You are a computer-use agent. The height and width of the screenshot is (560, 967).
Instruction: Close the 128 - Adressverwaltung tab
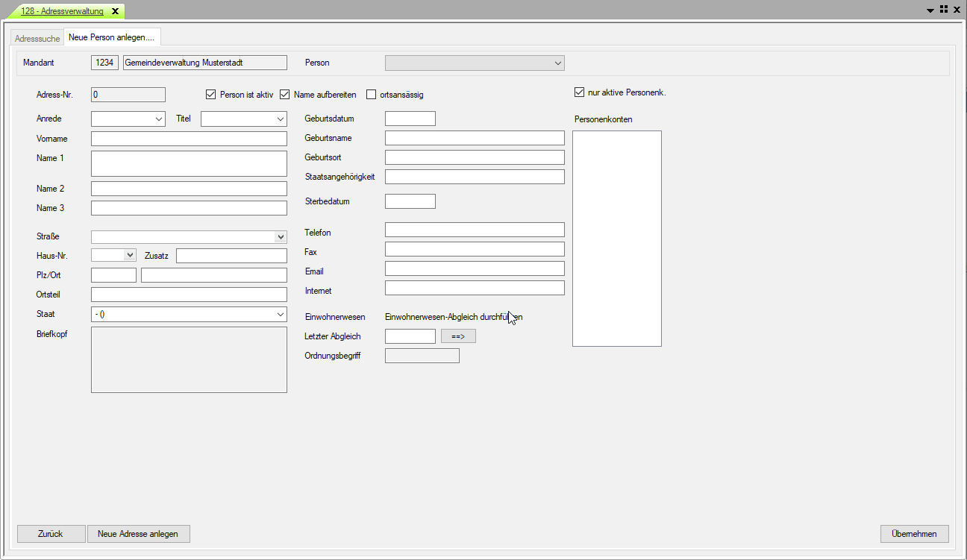tap(115, 11)
